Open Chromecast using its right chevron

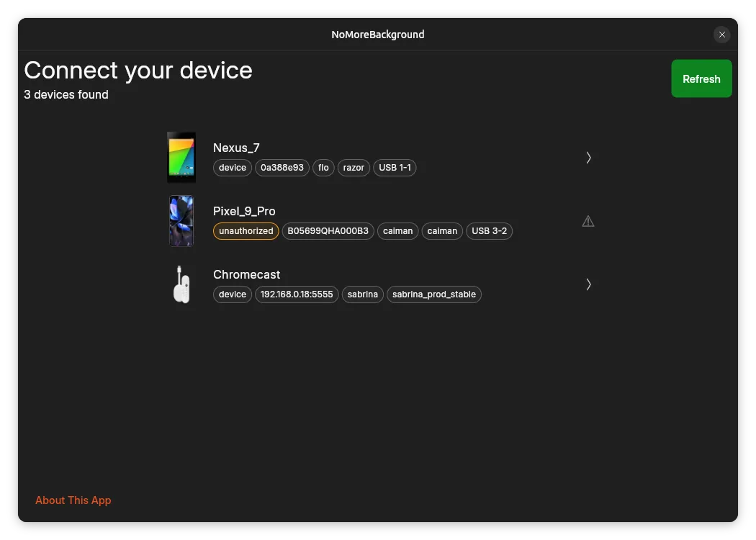click(x=588, y=284)
